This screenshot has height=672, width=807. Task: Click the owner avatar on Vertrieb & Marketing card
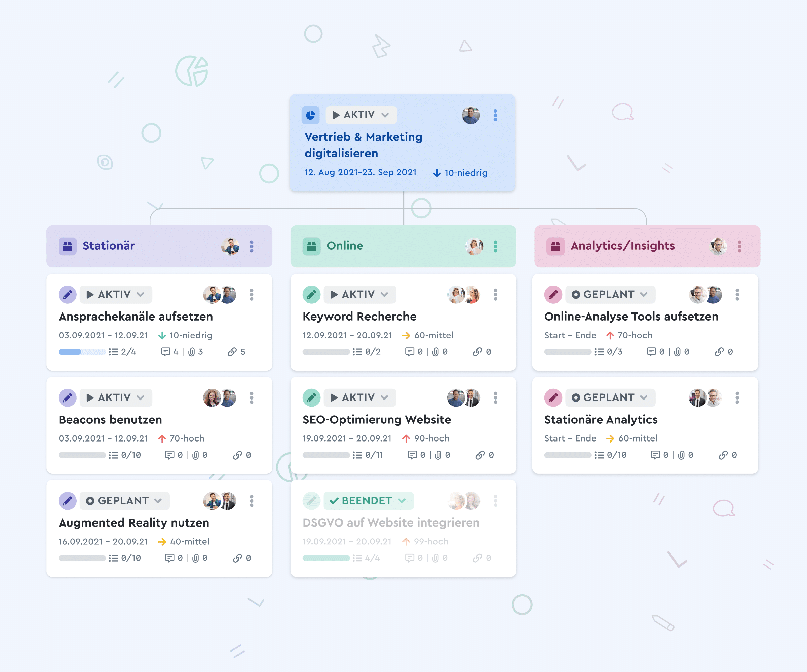471,115
